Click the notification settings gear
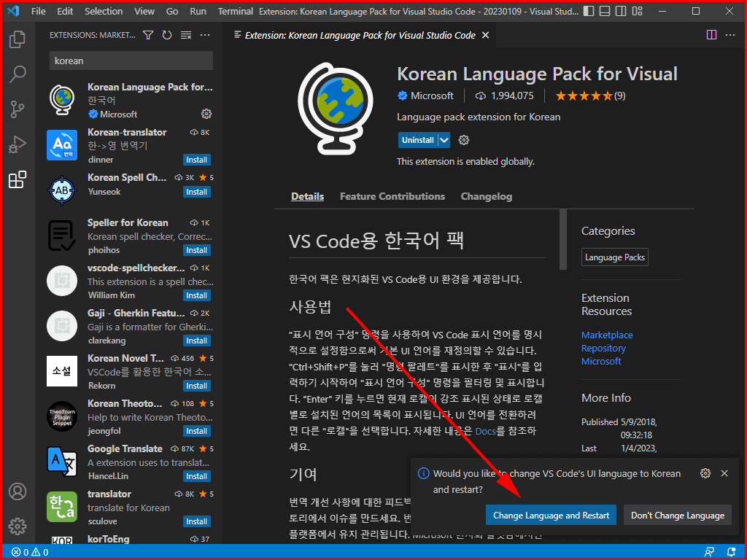The image size is (747, 560). (x=705, y=473)
